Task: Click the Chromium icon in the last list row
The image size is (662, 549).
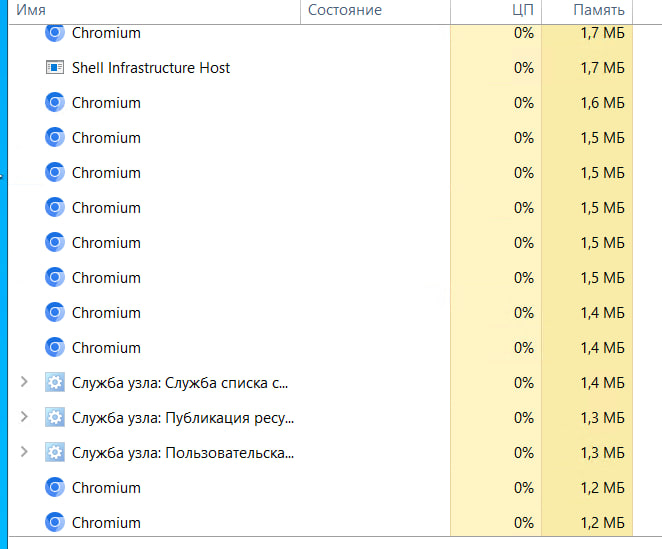Action: [54, 523]
